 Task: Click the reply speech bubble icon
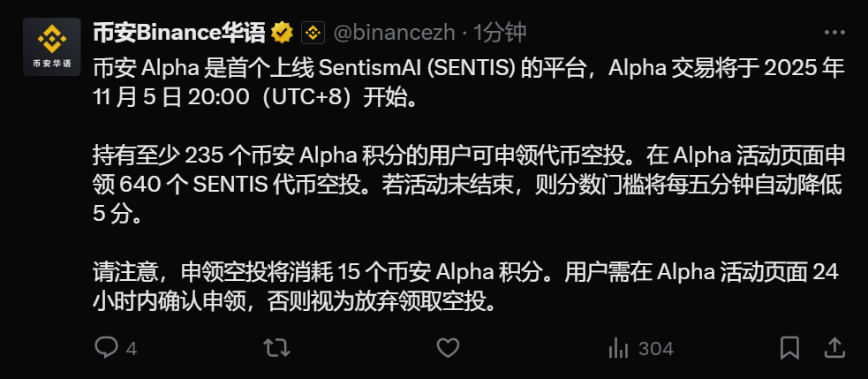click(106, 348)
